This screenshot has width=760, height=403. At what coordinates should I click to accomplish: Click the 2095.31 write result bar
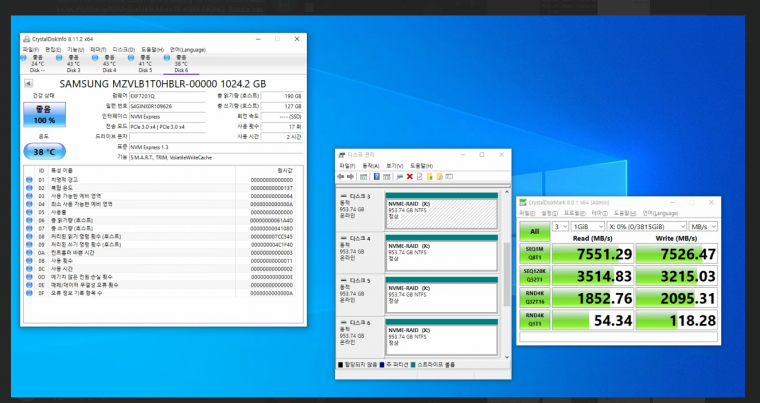click(677, 298)
